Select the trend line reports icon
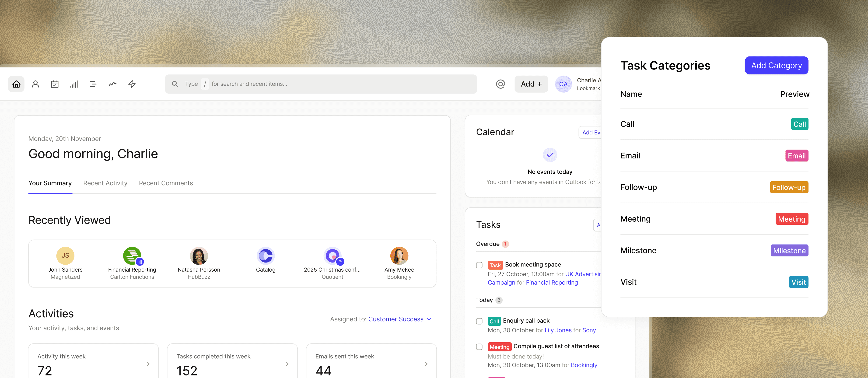 coord(112,84)
